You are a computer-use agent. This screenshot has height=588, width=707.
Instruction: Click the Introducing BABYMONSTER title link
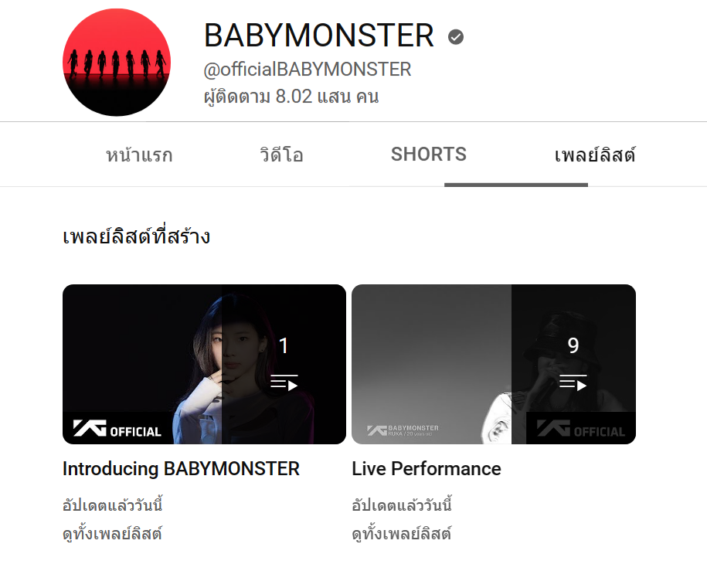[182, 469]
